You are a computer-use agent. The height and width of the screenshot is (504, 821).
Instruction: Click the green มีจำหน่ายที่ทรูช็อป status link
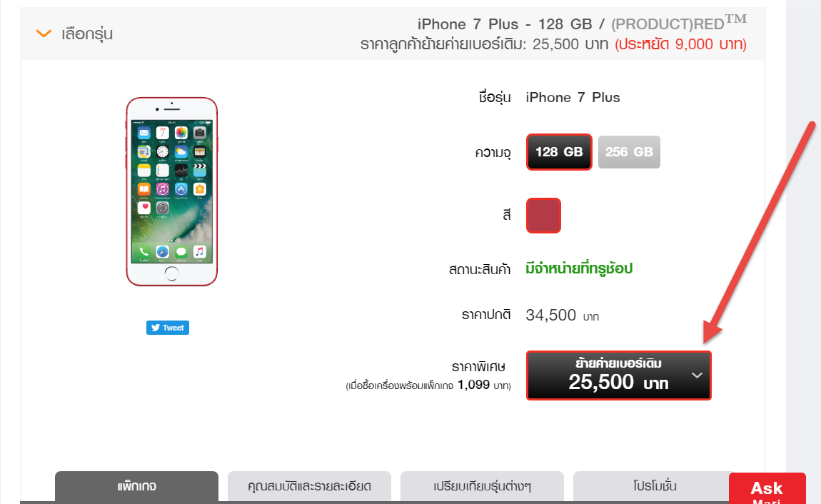pyautogui.click(x=579, y=268)
